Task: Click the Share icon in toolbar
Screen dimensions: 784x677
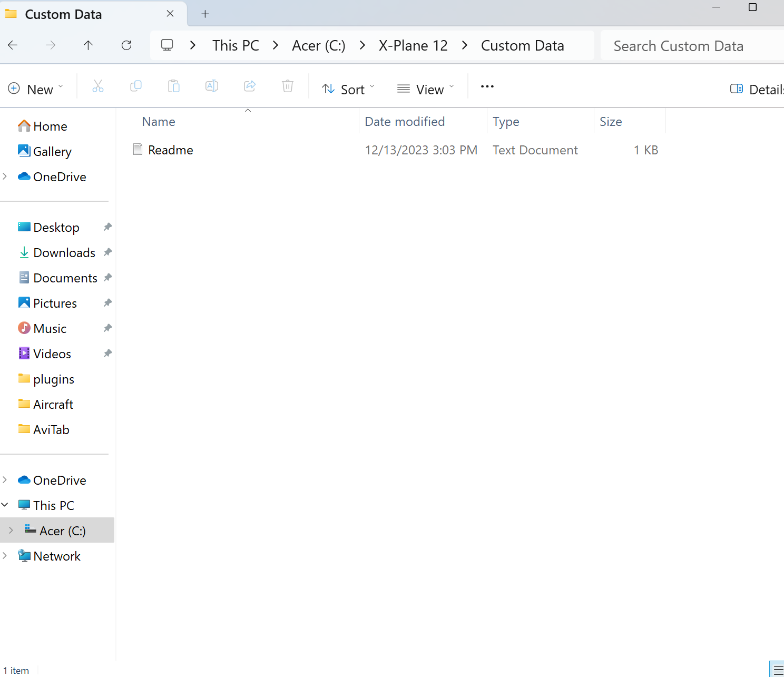Action: click(x=250, y=86)
